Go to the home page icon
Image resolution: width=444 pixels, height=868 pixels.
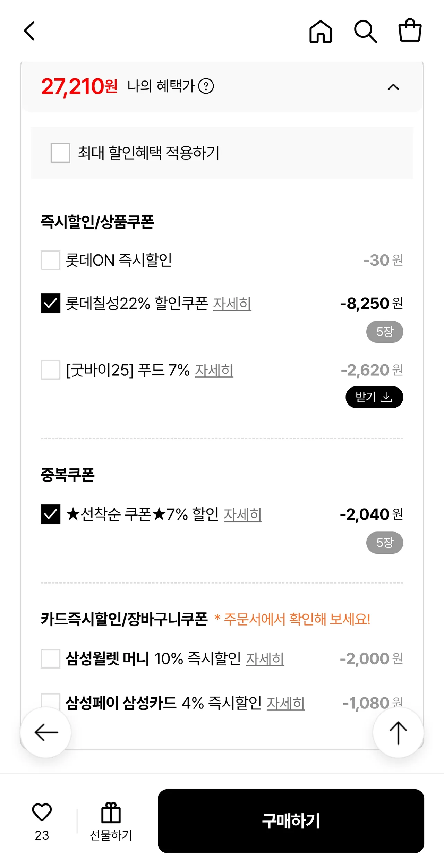click(321, 32)
